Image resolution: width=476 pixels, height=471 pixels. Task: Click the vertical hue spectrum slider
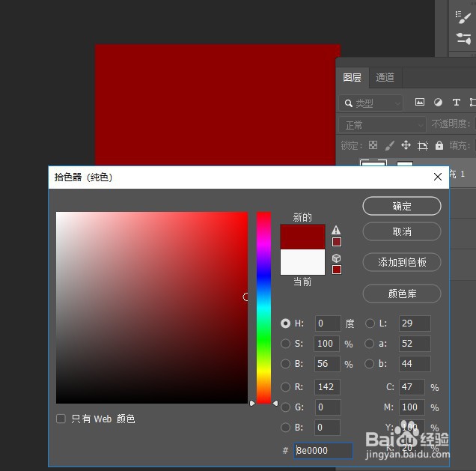tap(263, 308)
